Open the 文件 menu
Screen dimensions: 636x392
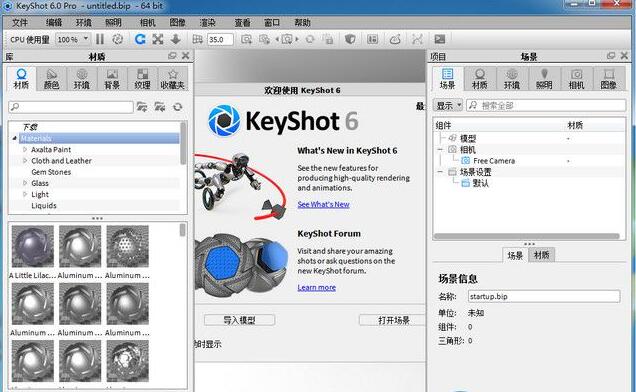pyautogui.click(x=20, y=23)
